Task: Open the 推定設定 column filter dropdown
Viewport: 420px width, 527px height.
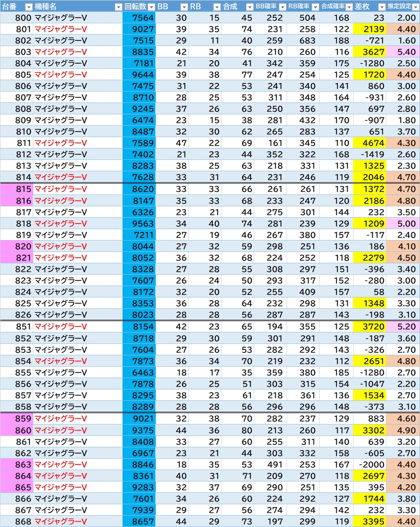Action: pos(415,7)
